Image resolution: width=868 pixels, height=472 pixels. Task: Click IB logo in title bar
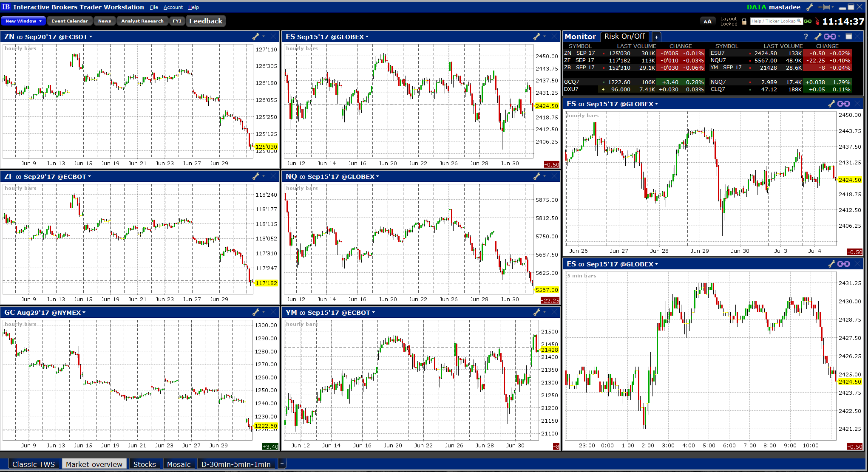(x=6, y=7)
